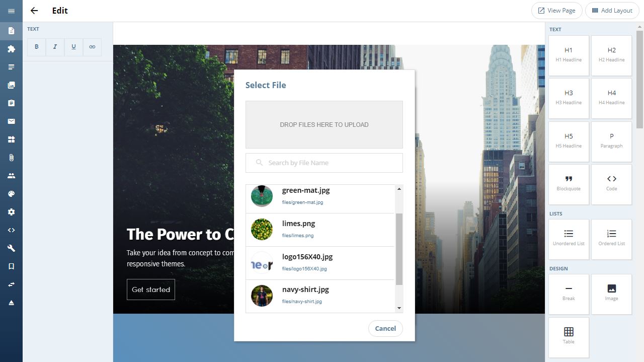Click the View Page button
The width and height of the screenshot is (644, 362).
tap(557, 11)
